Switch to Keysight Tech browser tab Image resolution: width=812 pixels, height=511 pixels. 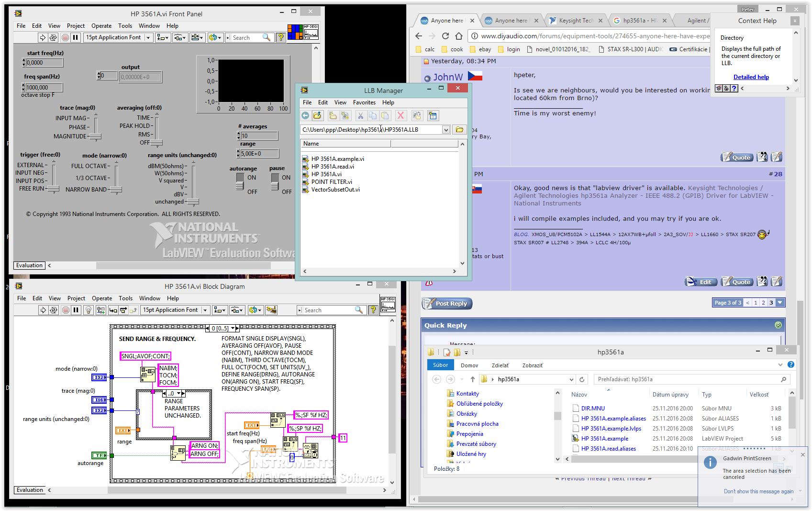coord(576,21)
